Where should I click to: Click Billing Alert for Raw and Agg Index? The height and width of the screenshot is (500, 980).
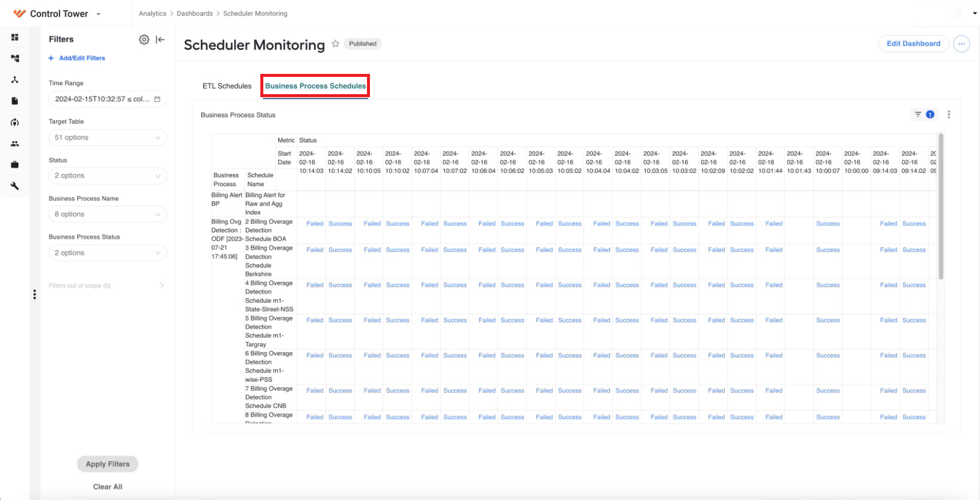tap(266, 204)
